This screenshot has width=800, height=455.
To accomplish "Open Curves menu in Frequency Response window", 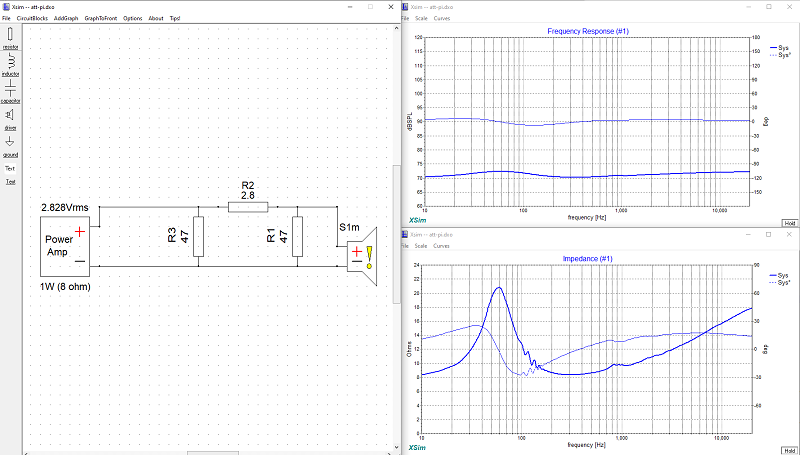I will tap(441, 18).
